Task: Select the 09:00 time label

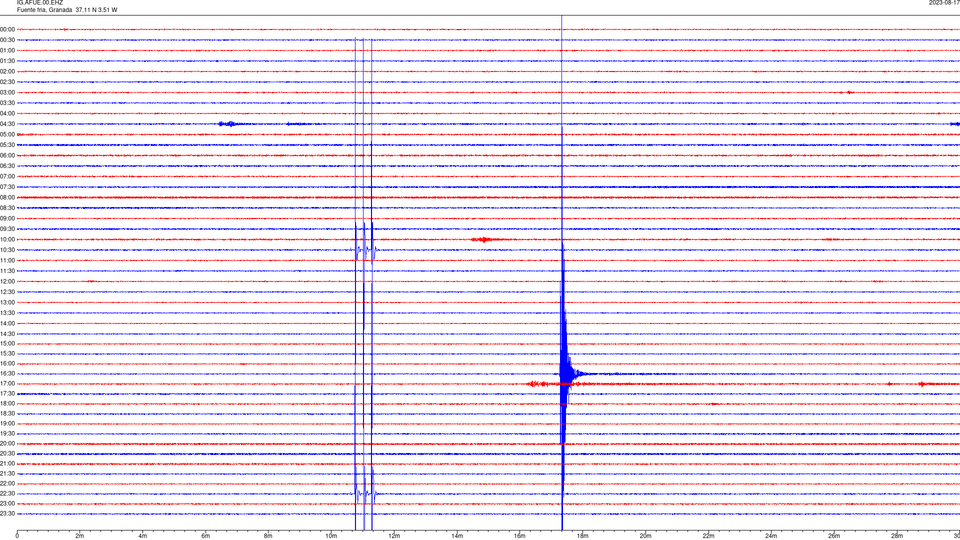Action: pyautogui.click(x=7, y=219)
